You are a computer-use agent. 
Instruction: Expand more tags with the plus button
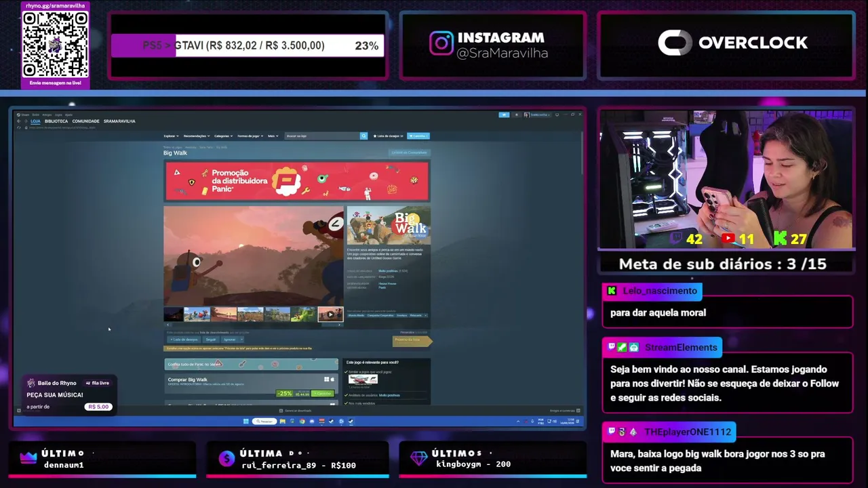(425, 315)
